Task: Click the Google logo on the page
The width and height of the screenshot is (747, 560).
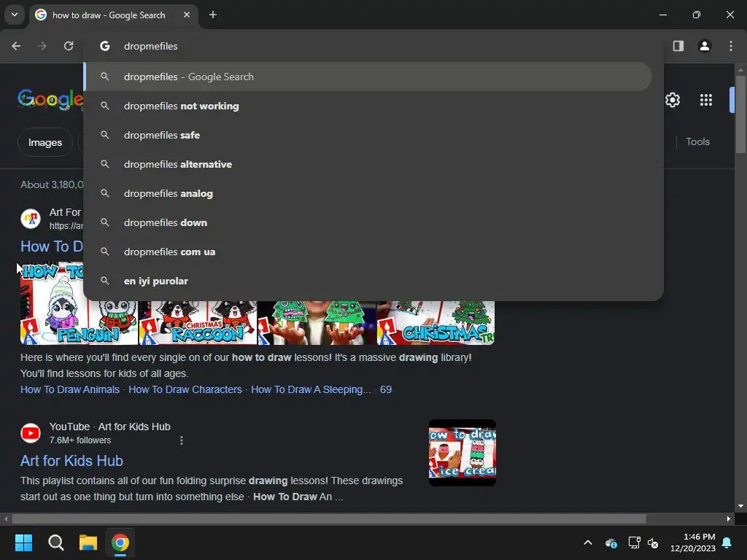Action: click(x=50, y=99)
